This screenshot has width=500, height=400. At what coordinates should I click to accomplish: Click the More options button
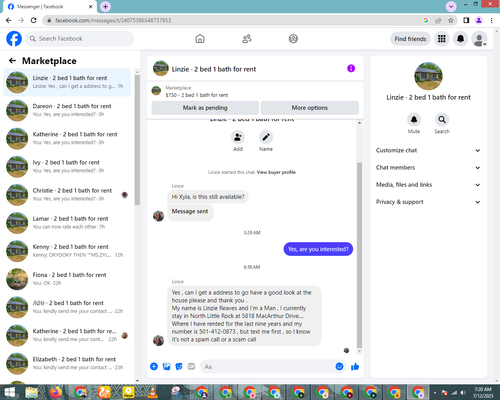click(x=310, y=108)
